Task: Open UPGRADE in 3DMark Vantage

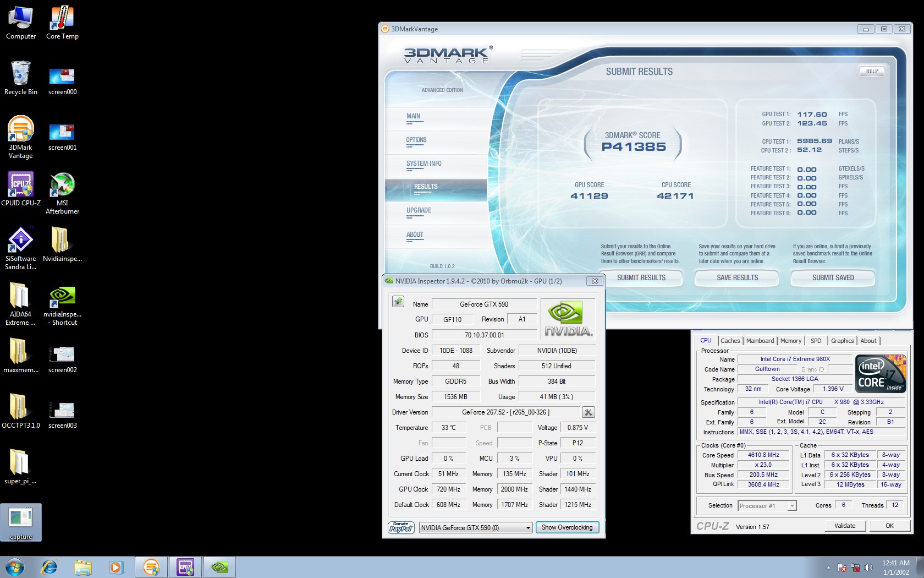Action: (x=419, y=211)
